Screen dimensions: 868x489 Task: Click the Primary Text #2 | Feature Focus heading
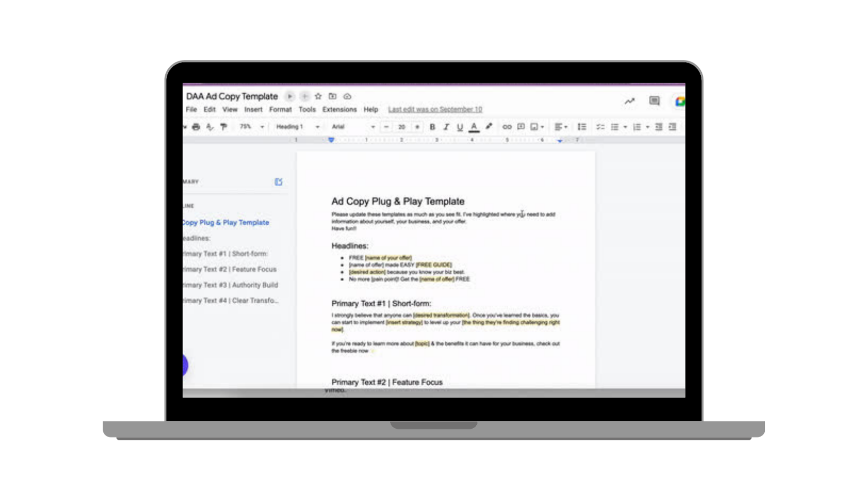point(387,382)
